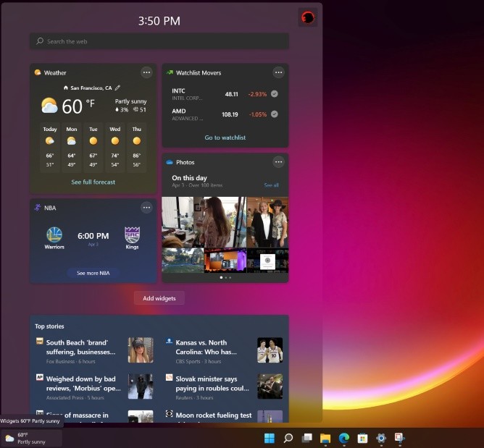The image size is (484, 448).
Task: Open Weighed down by bad reviews story
Action: pyautogui.click(x=83, y=384)
